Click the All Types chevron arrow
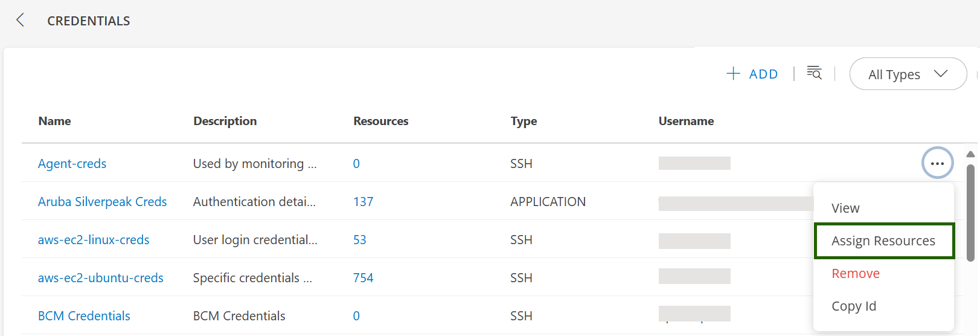980x336 pixels. tap(940, 74)
